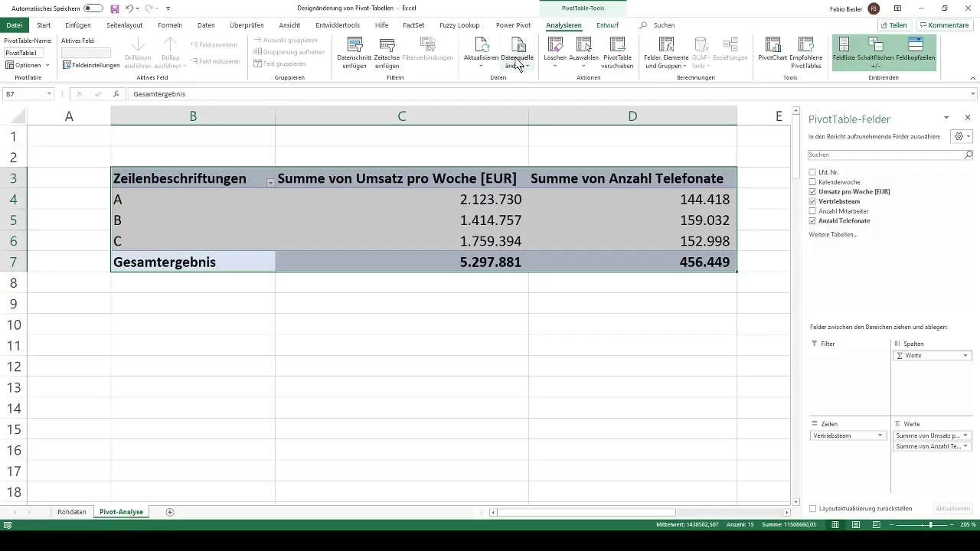Open Summe von Umsatz p... dropdown
Screen dimensions: 980x551
pyautogui.click(x=965, y=435)
